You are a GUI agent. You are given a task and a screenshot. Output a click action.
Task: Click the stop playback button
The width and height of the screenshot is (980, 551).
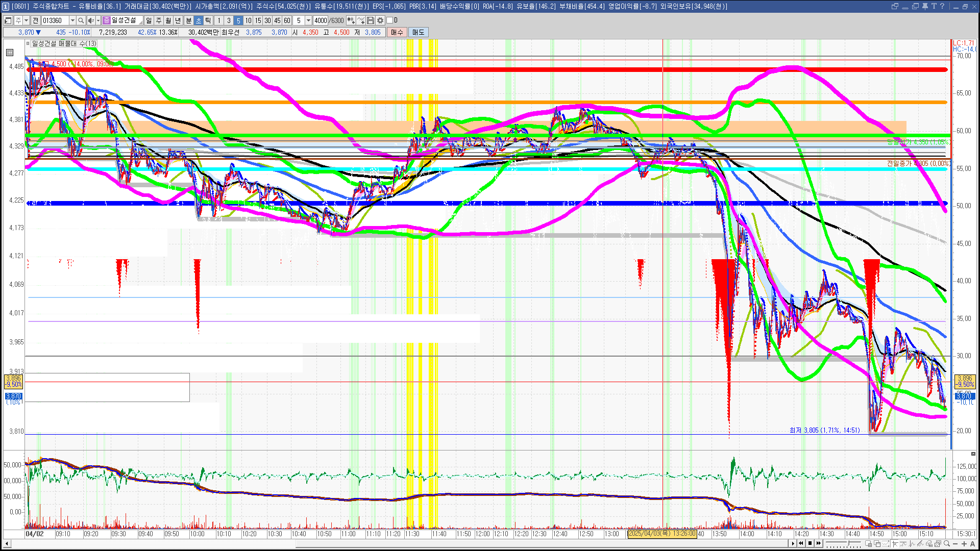(810, 543)
